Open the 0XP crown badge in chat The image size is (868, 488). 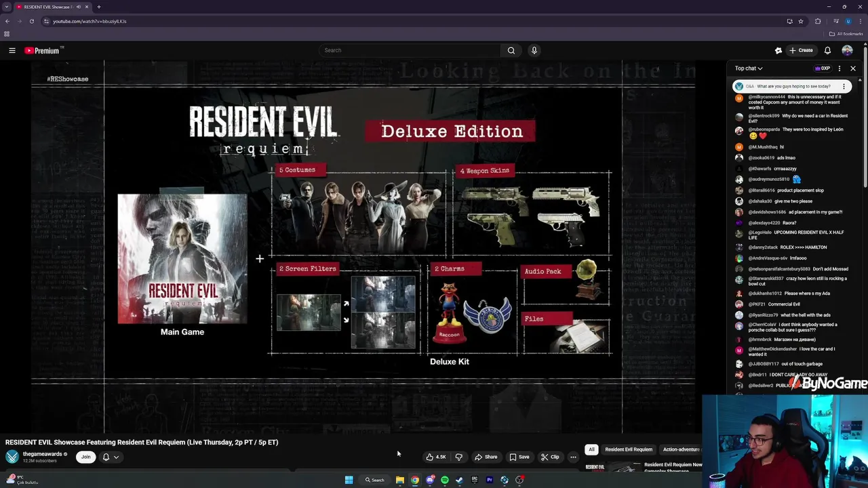pos(823,68)
